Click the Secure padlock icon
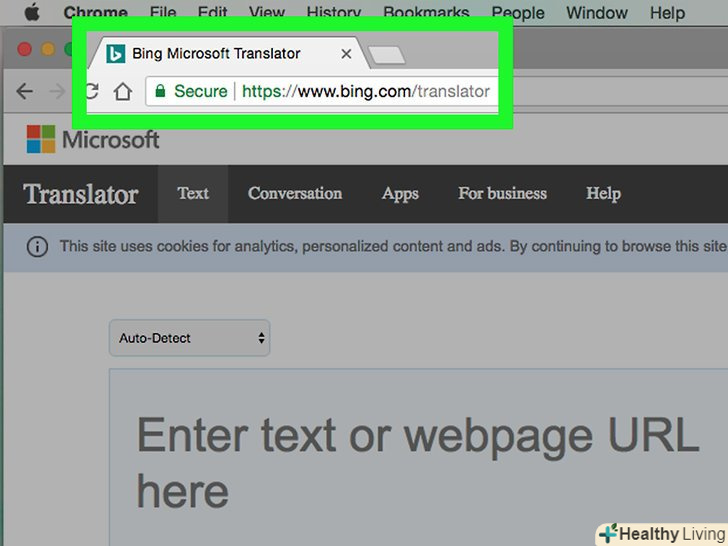The height and width of the screenshot is (546, 728). (x=160, y=91)
